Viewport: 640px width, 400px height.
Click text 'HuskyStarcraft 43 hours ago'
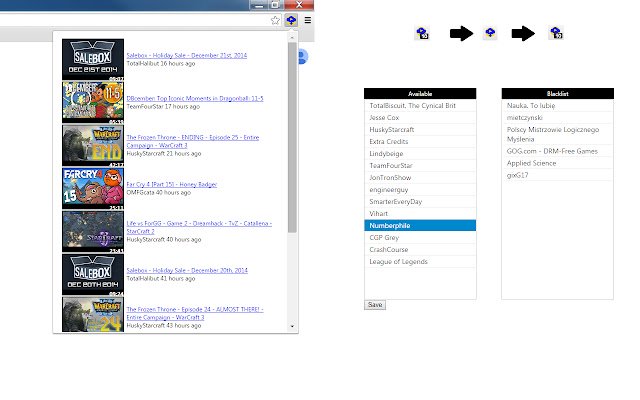pyautogui.click(x=164, y=326)
